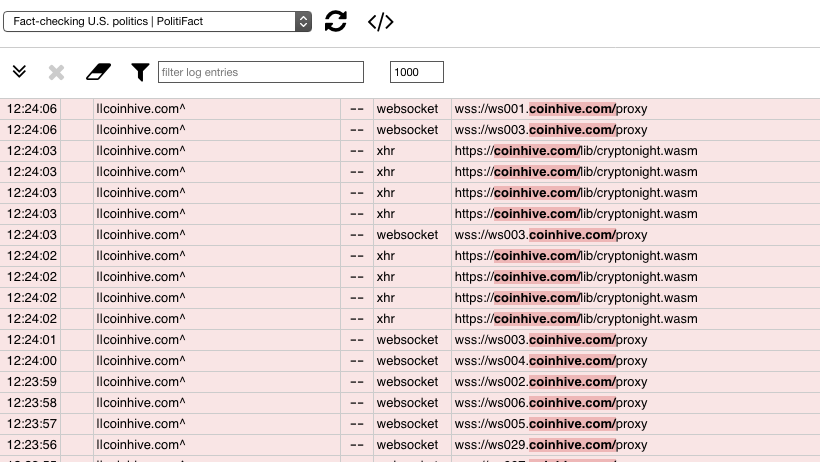Screen dimensions: 820x462
Task: Select the wss://ws002.coinhive.com/proxy URL cell
Action: tap(551, 381)
